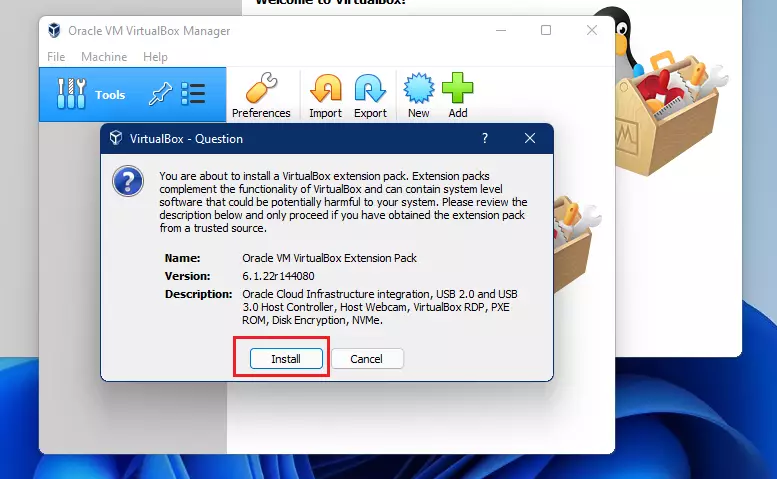
Task: Create a New virtual machine
Action: pyautogui.click(x=419, y=95)
